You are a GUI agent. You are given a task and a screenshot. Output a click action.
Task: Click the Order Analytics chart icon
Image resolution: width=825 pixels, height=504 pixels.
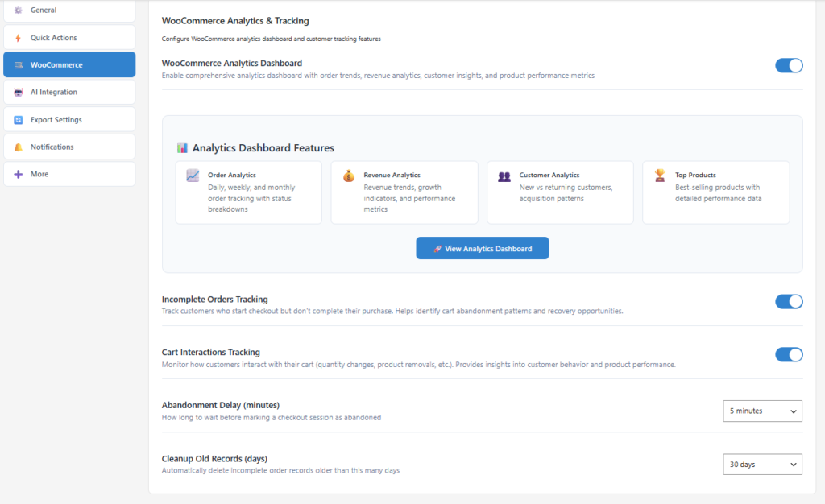(193, 176)
